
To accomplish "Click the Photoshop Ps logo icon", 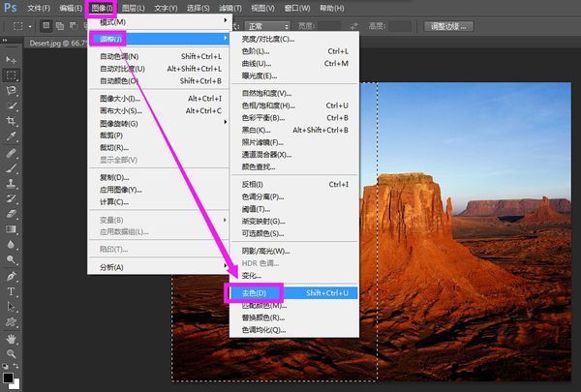I will [x=11, y=8].
